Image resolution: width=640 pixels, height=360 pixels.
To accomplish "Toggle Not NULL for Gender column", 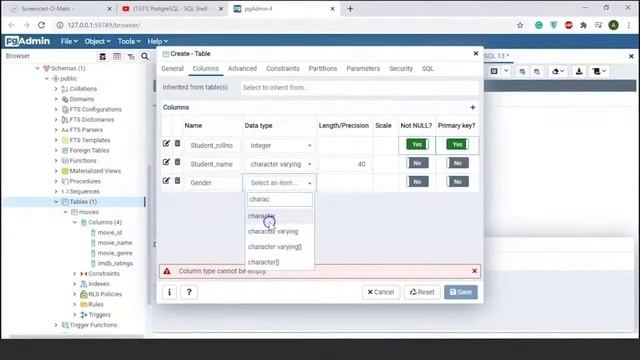I will (417, 182).
